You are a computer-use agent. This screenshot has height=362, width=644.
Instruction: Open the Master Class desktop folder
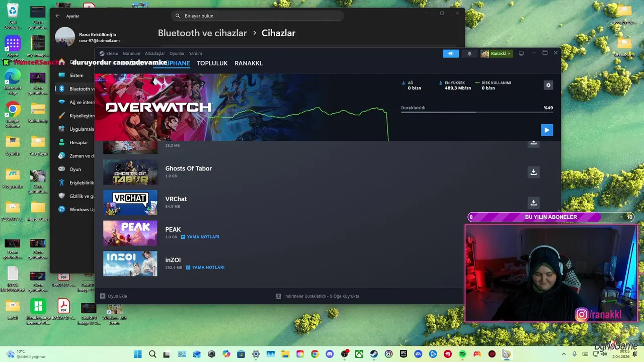pyautogui.click(x=38, y=212)
